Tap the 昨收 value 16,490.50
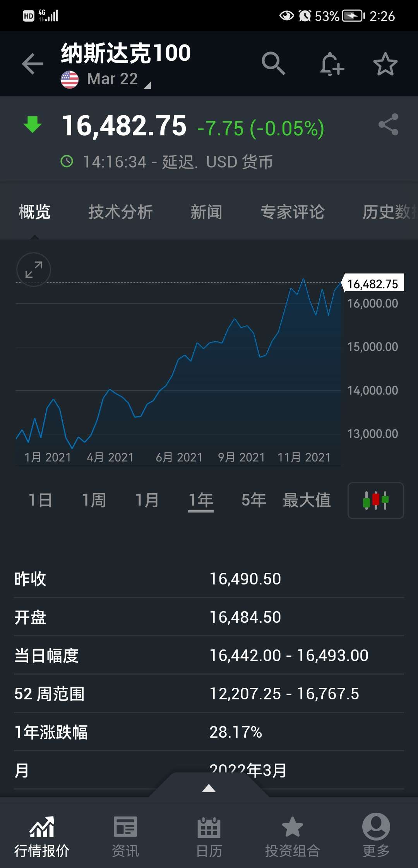 245,579
